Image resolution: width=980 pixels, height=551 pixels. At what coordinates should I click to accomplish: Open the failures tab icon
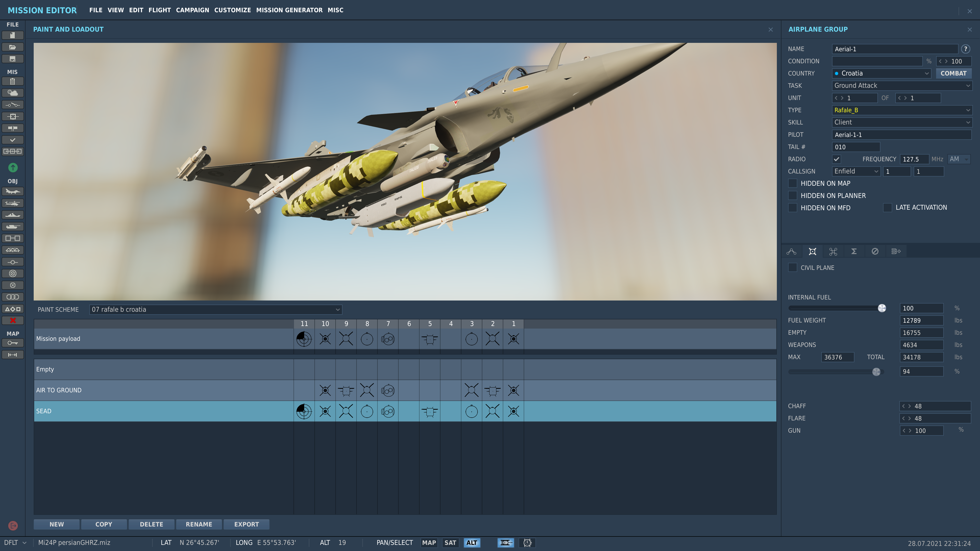click(875, 251)
